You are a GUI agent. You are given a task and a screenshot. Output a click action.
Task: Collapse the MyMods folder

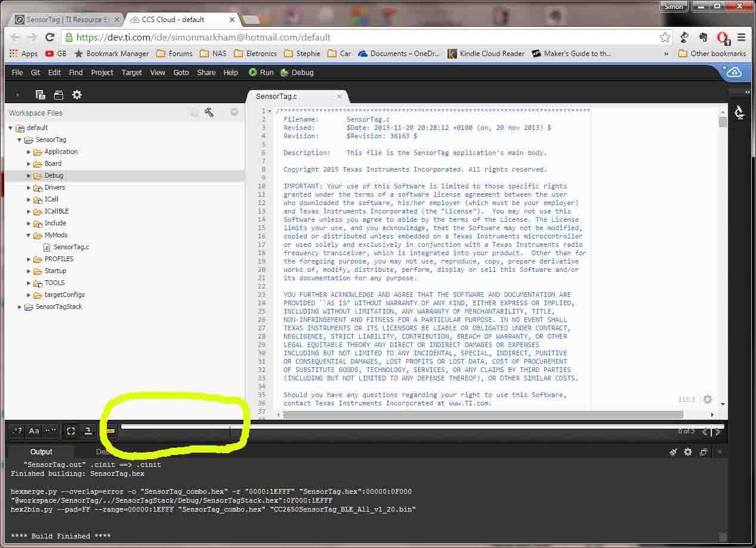pyautogui.click(x=29, y=235)
